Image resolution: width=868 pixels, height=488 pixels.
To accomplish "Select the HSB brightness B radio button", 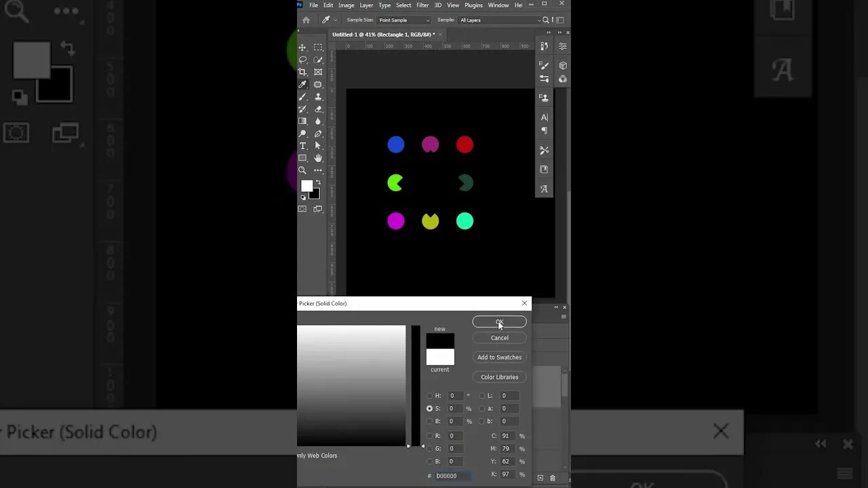I will pyautogui.click(x=429, y=422).
